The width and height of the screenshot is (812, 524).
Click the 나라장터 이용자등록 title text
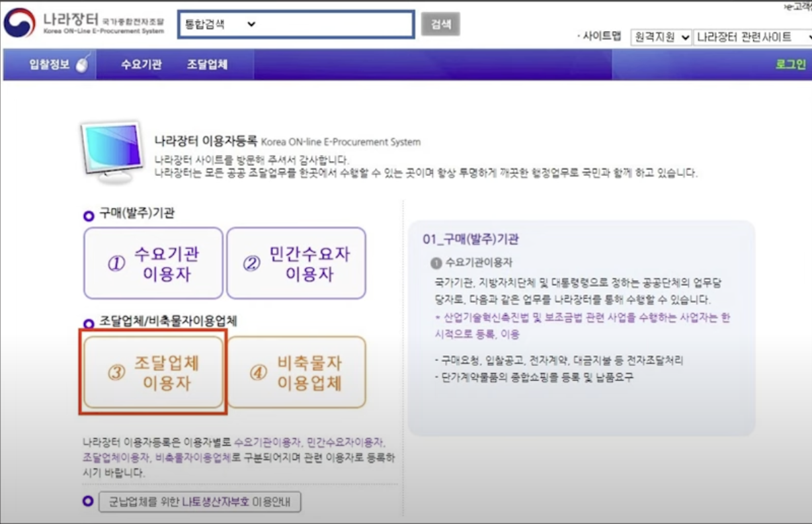click(206, 141)
